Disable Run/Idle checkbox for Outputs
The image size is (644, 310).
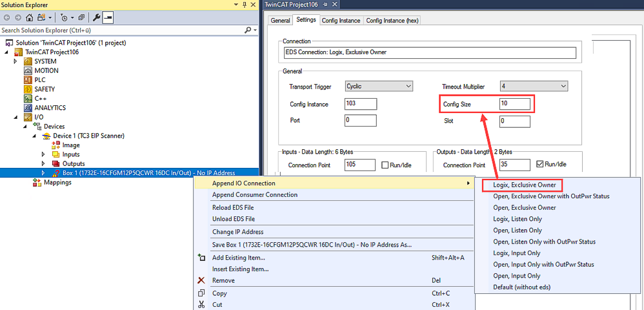tap(539, 165)
